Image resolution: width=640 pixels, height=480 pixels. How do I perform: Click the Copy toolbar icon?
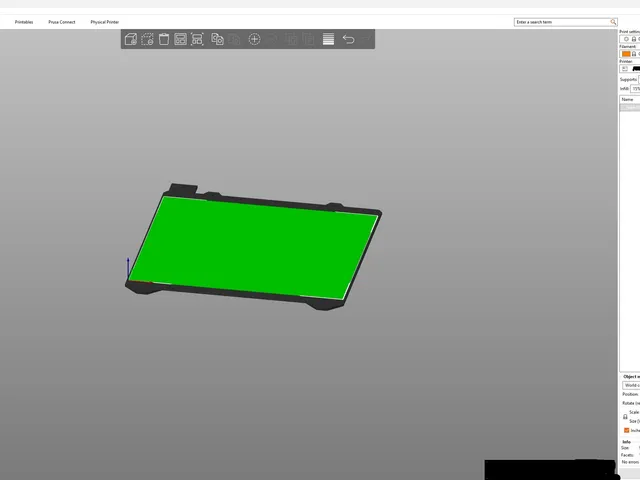click(217, 39)
